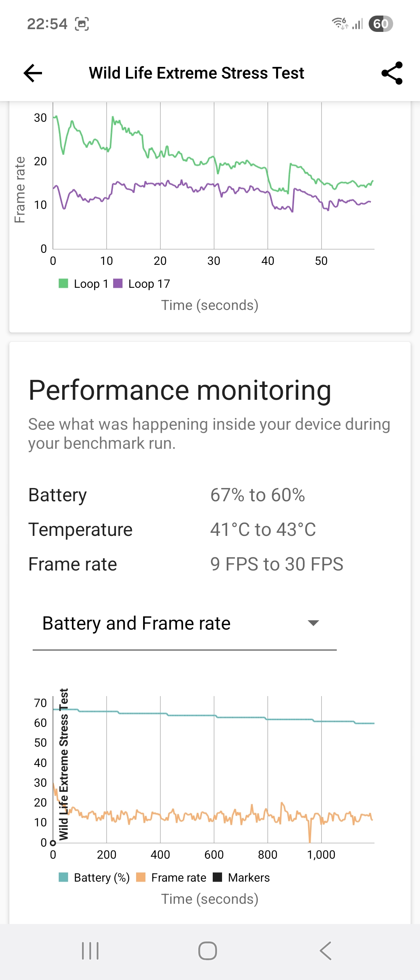Viewport: 420px width, 980px height.
Task: Expand the Battery and Frame rate dropdown
Action: [185, 623]
